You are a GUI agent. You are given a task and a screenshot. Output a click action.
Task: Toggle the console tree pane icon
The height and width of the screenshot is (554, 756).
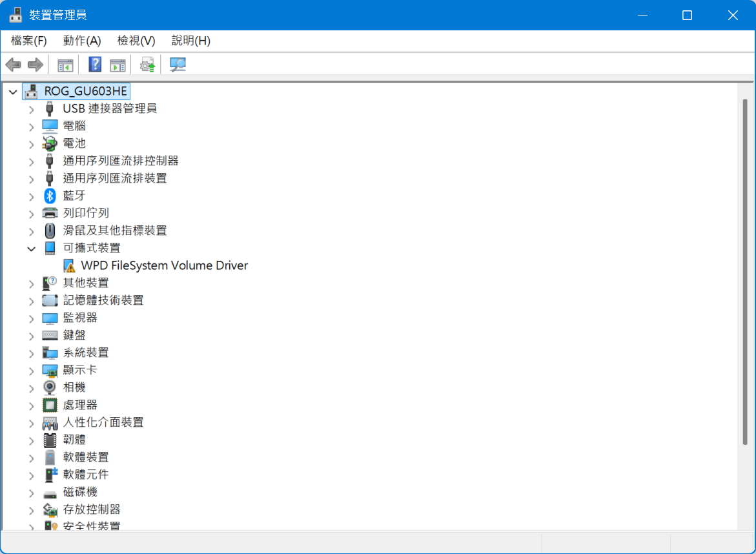click(64, 64)
